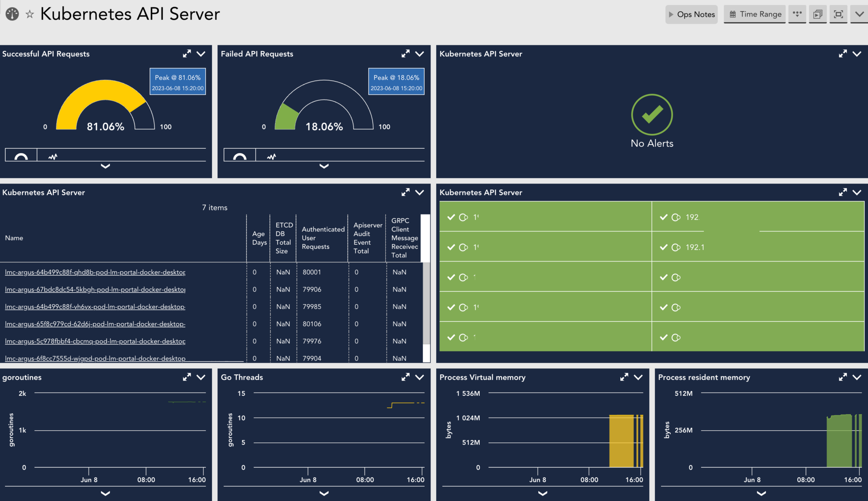Viewport: 868px width, 501px height.
Task: Click the pie chart logo beside the title
Action: point(12,14)
